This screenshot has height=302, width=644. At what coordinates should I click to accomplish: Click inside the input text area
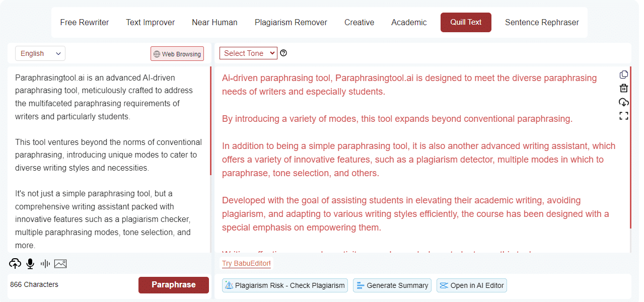click(108, 159)
